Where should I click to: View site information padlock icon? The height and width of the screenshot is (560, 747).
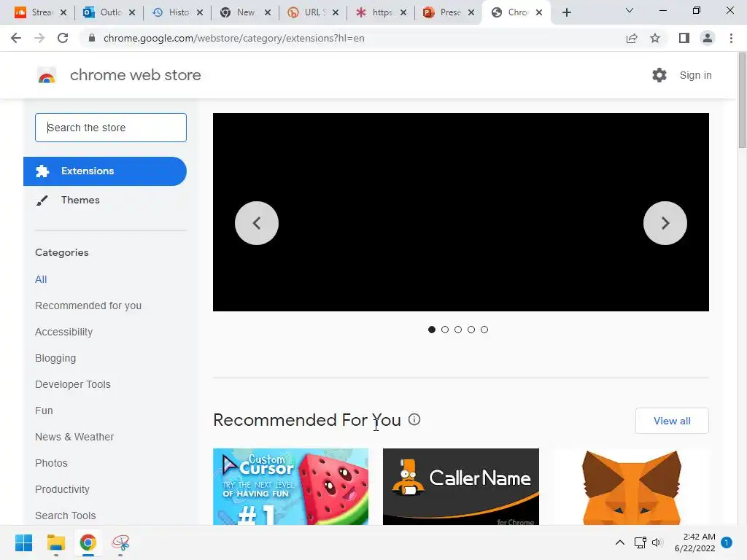pos(92,38)
